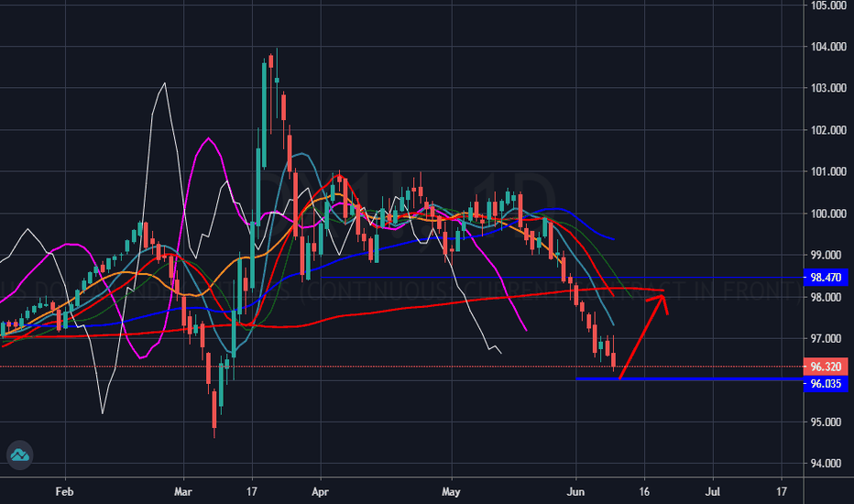Click the TradingView cloud logo icon
Image resolution: width=854 pixels, height=504 pixels.
(19, 455)
